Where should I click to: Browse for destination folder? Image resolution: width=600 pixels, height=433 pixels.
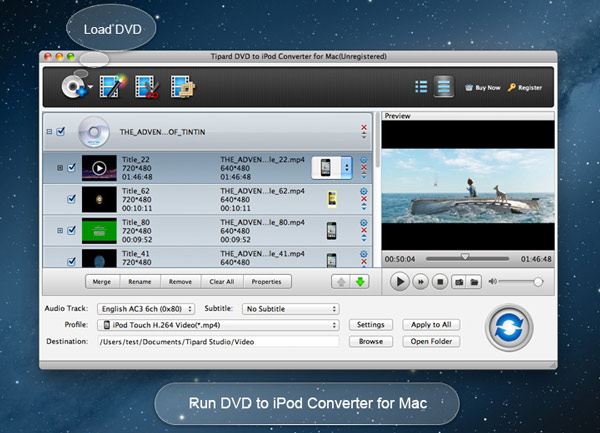point(371,341)
